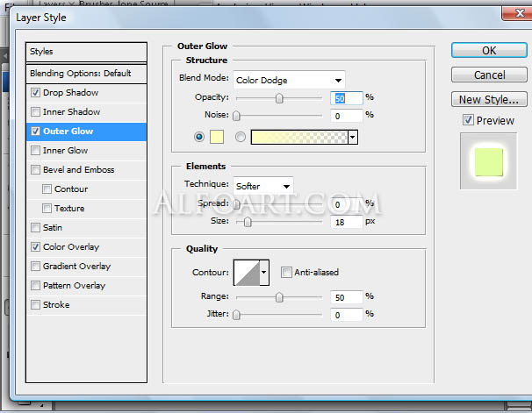532x413 pixels.
Task: Click the pale yellow glow color swatch
Action: tap(217, 137)
